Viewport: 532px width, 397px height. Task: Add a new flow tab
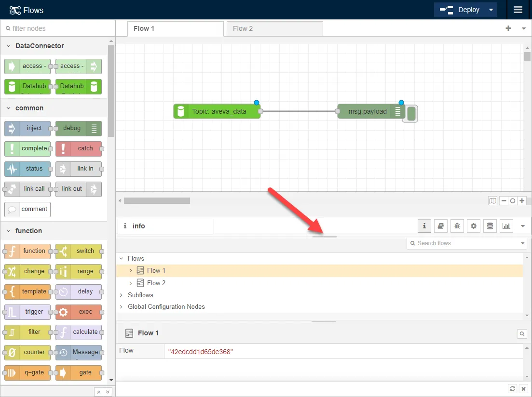coord(508,28)
